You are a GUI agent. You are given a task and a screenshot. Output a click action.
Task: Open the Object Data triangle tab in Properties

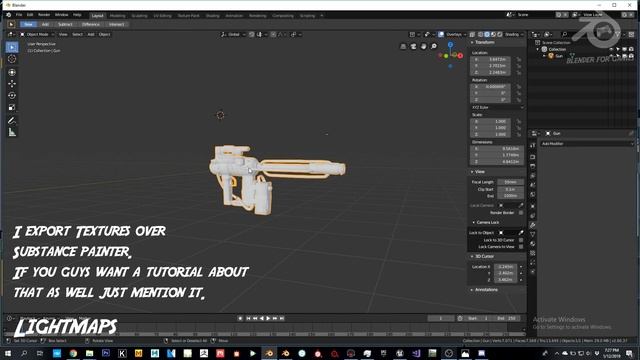[533, 234]
